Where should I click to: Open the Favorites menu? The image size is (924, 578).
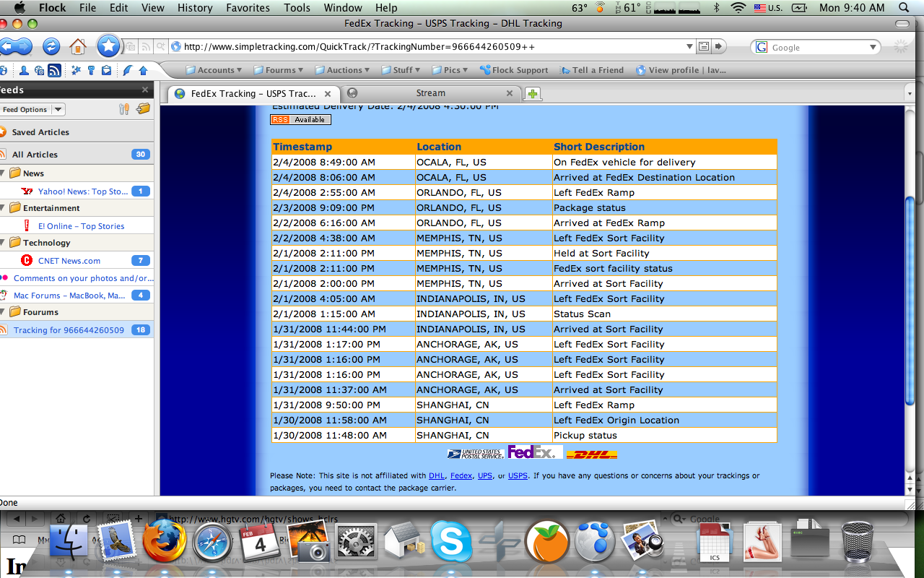click(249, 8)
